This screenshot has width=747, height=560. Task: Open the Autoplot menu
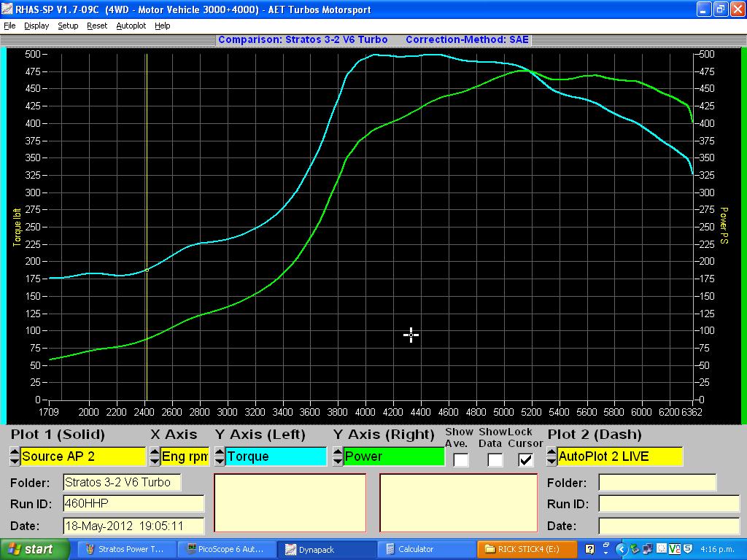pos(131,26)
